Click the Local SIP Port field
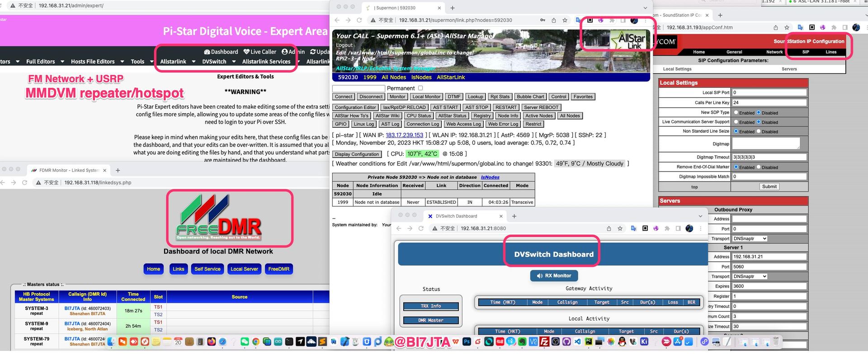The width and height of the screenshot is (868, 354). [769, 92]
